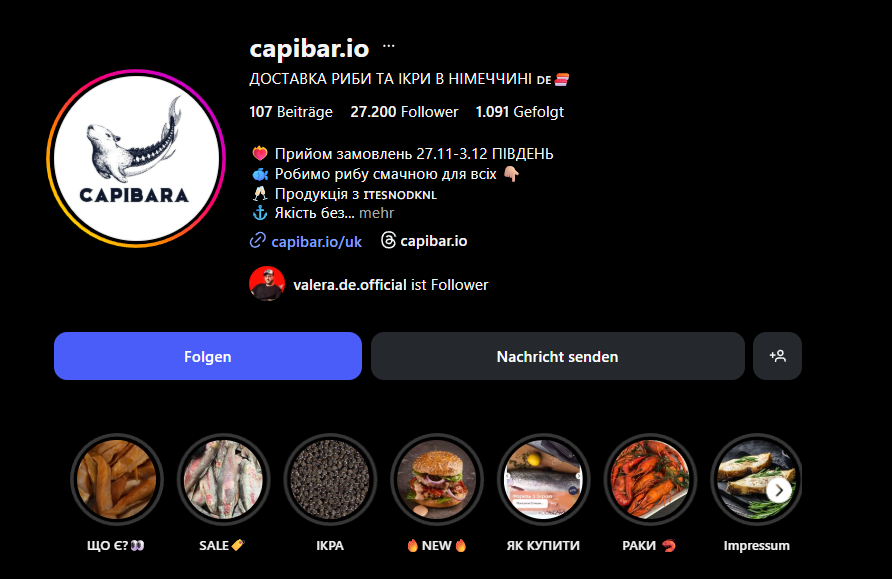Click the Threads icon beside capibar.io
The image size is (892, 579).
click(388, 241)
